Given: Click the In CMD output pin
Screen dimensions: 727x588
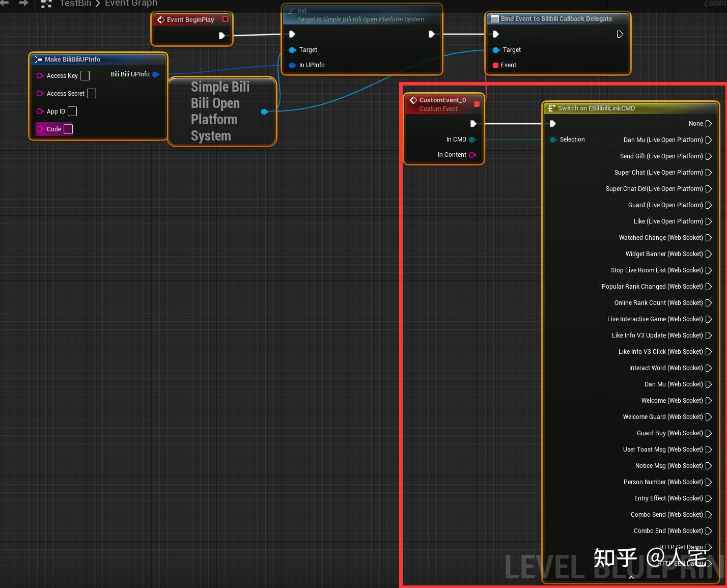Looking at the screenshot, I should click(x=472, y=139).
